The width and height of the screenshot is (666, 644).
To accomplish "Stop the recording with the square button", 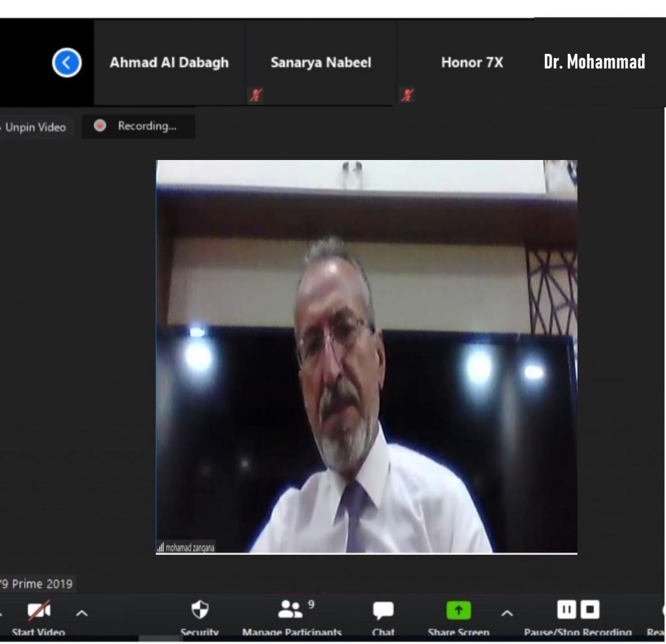I will (590, 610).
